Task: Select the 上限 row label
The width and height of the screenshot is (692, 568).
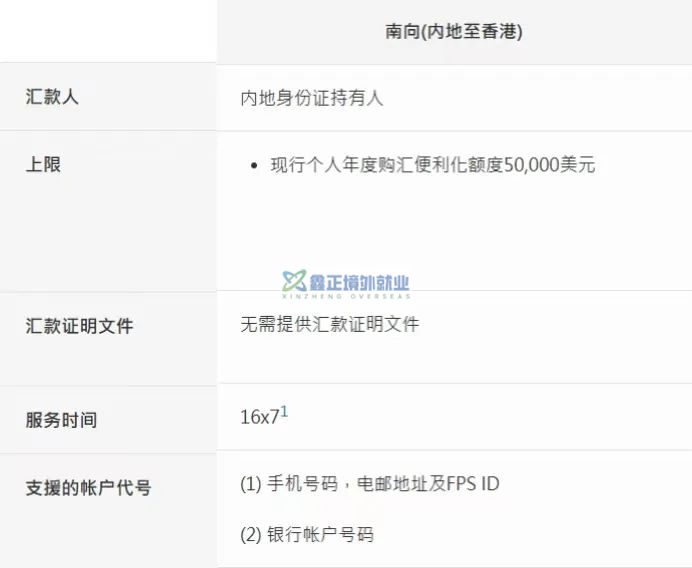Action: coord(43,165)
